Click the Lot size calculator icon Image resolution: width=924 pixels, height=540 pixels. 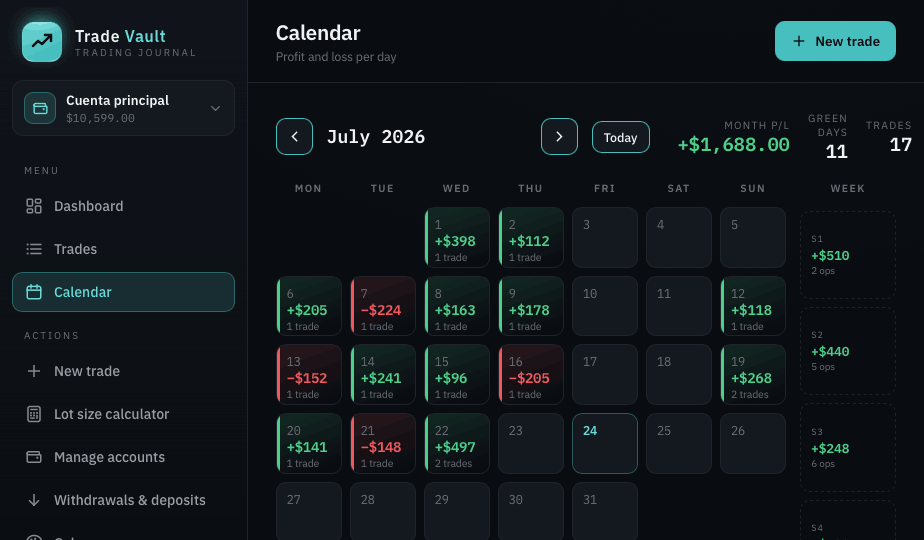(x=34, y=414)
